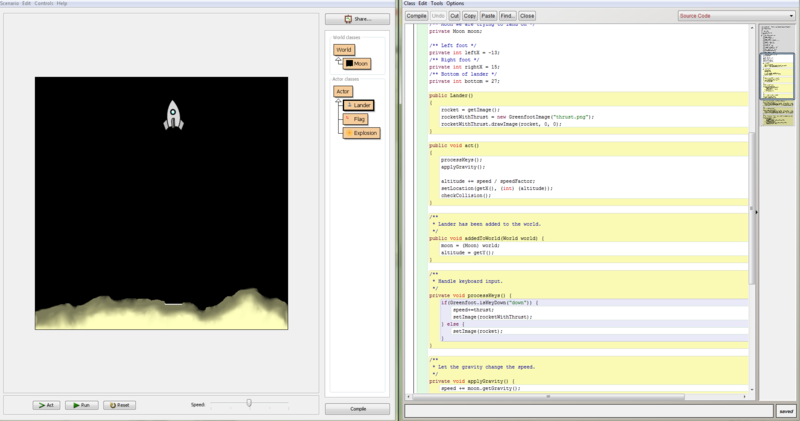This screenshot has width=800, height=421.
Task: Open the Controls menu
Action: [x=44, y=4]
